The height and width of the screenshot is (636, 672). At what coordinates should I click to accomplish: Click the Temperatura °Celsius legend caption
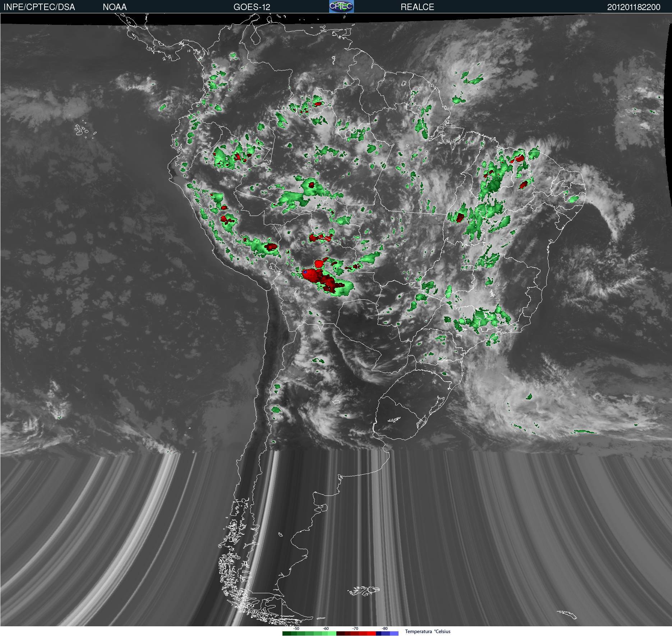pos(428,631)
